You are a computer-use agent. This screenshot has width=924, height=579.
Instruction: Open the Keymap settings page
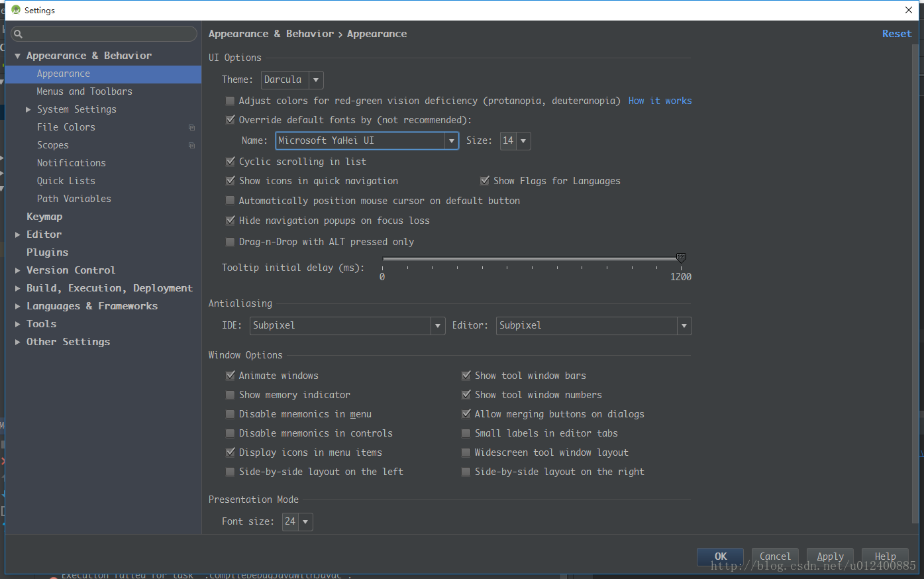click(44, 217)
